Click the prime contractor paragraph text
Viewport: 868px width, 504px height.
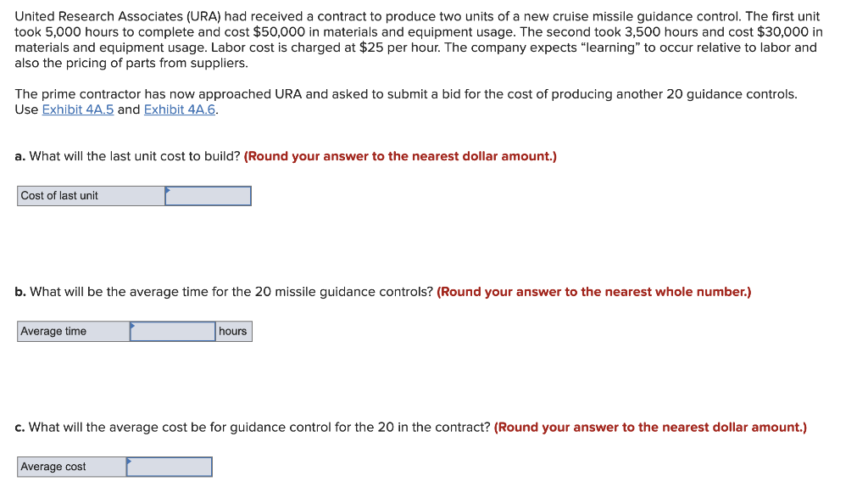coord(407,93)
